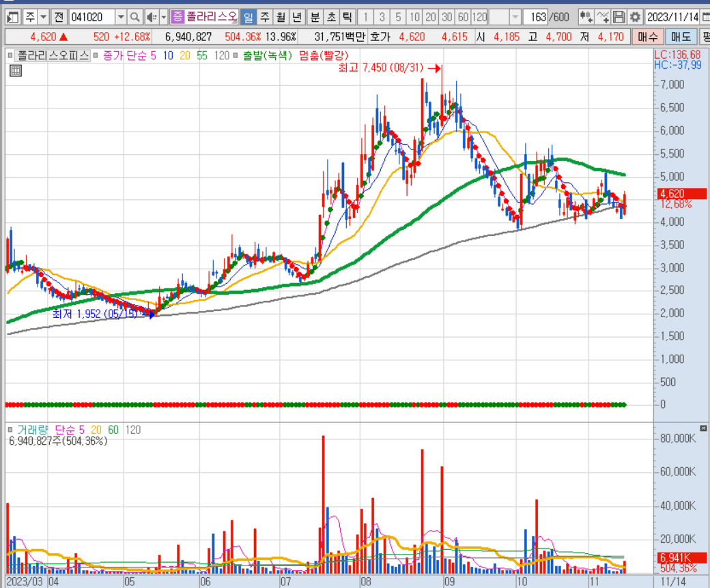Switch to the 주 weekly chart tab

(x=265, y=18)
